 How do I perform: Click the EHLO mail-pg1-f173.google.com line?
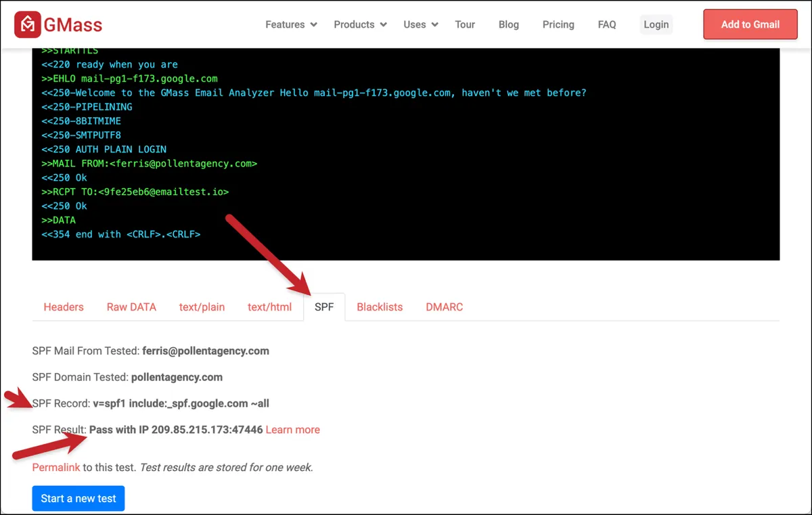coord(129,79)
